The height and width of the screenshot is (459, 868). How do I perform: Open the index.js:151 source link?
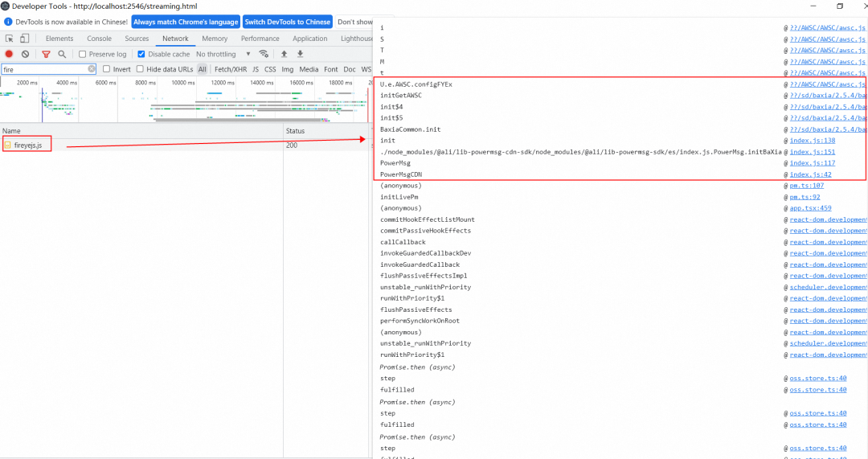(x=812, y=152)
